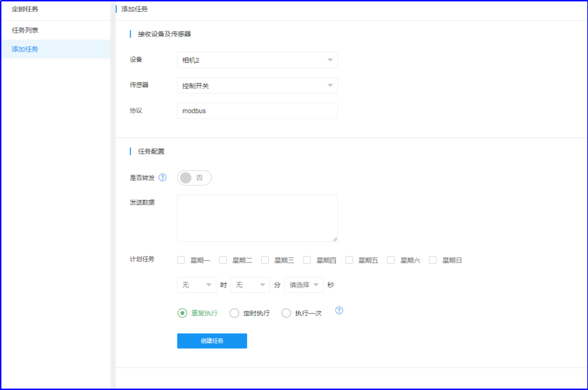The image size is (588, 390).
Task: Open the minute dropdown before 分
Action: point(250,285)
